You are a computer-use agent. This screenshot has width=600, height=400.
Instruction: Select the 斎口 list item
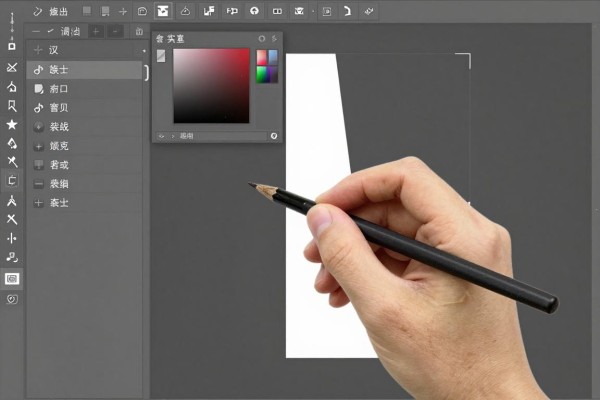click(84, 89)
